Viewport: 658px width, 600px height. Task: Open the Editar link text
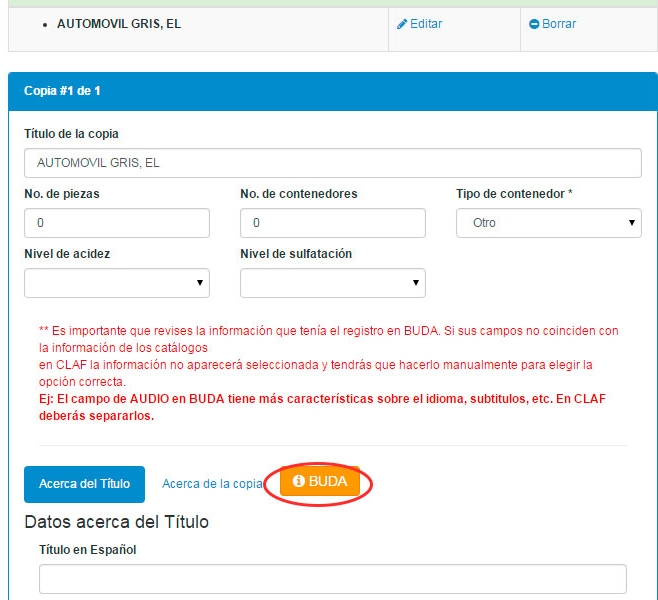click(426, 24)
